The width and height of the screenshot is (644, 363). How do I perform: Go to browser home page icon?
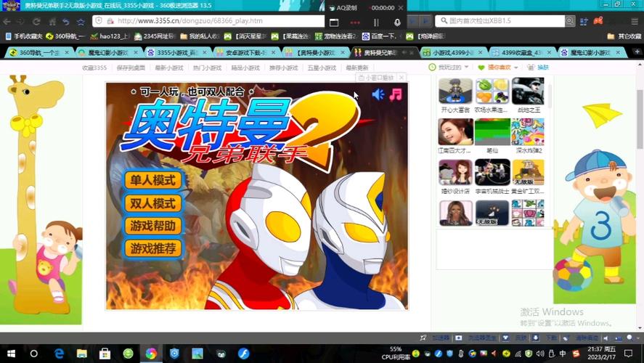[x=52, y=21]
